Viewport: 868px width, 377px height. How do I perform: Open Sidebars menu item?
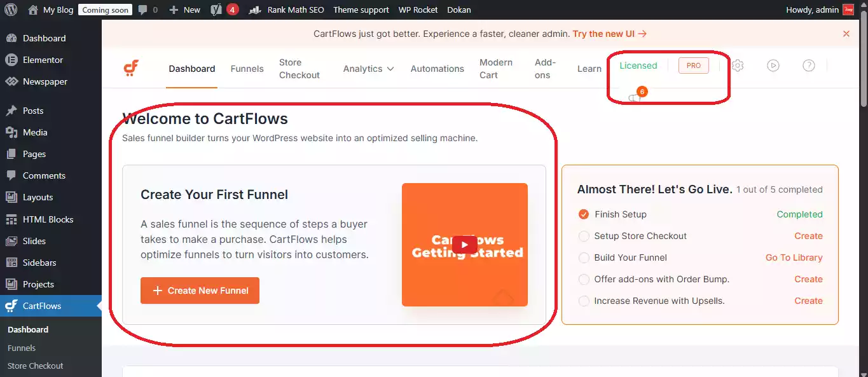click(39, 263)
